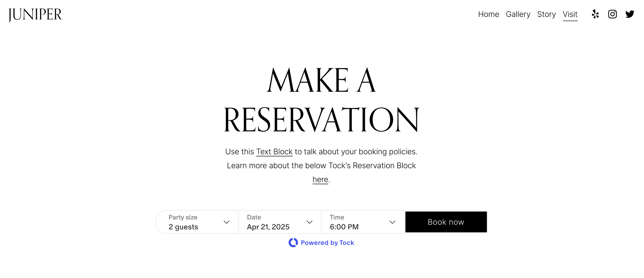This screenshot has height=278, width=644.
Task: Click the Make a Reservation heading
Action: tap(321, 99)
